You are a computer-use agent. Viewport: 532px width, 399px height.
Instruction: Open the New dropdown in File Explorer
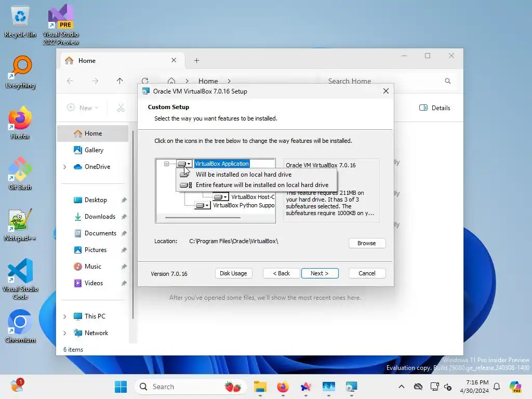click(83, 108)
